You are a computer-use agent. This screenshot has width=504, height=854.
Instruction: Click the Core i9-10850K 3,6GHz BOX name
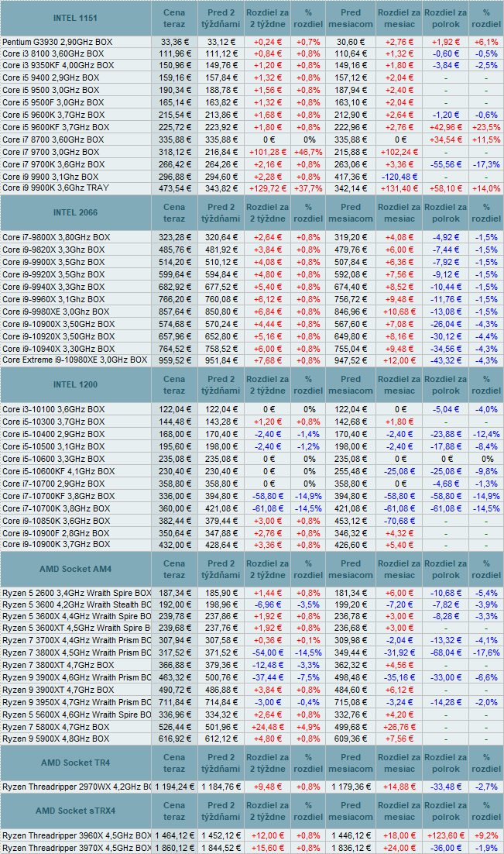(56, 521)
